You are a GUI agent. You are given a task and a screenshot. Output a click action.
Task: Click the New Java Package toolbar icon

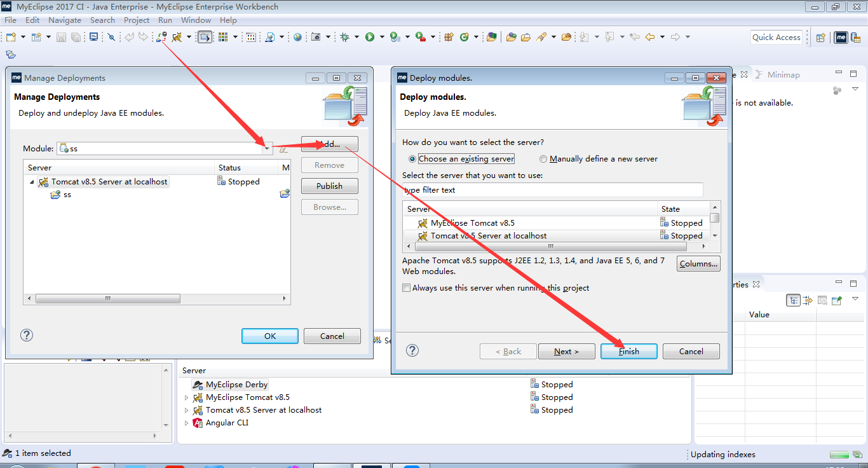449,37
